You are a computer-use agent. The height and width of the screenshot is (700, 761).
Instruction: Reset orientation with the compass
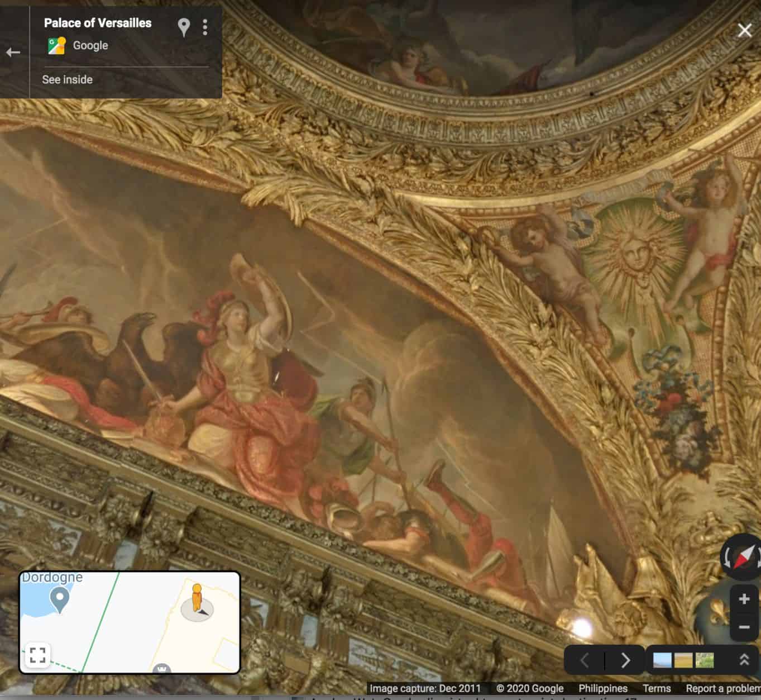click(743, 556)
